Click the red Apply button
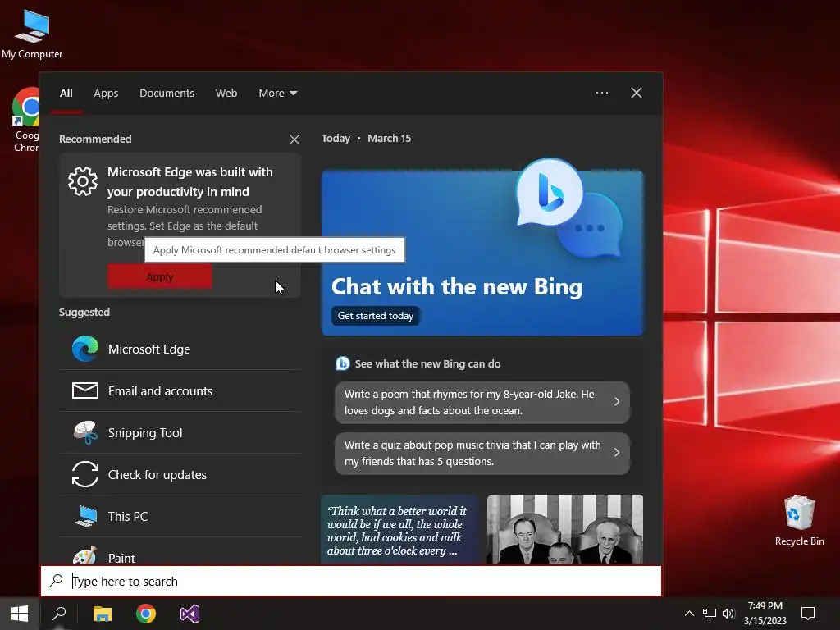840x630 pixels. click(160, 276)
